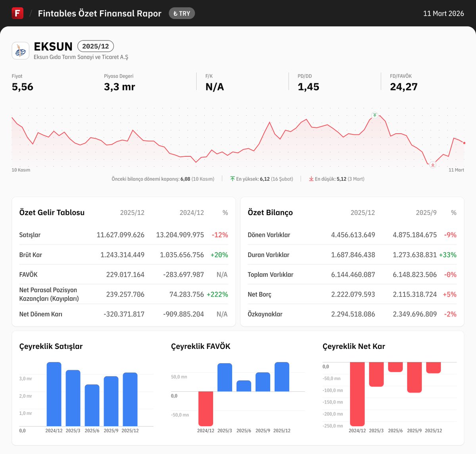The image size is (476, 454).
Task: Click the Fintables Özet Finansal Rapor title
Action: click(x=100, y=13)
